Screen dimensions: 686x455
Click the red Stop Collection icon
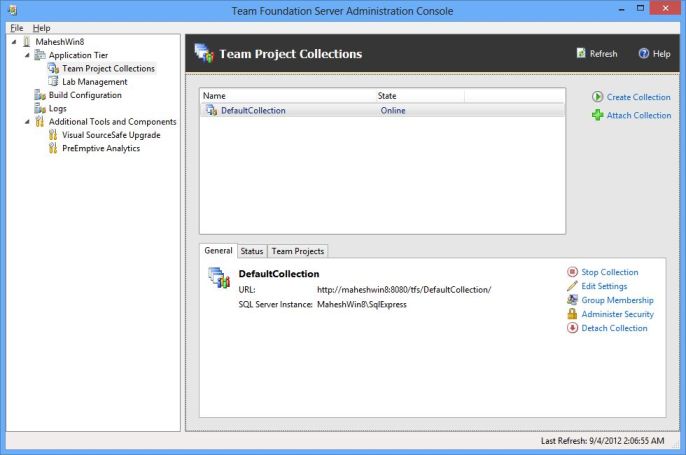point(572,272)
